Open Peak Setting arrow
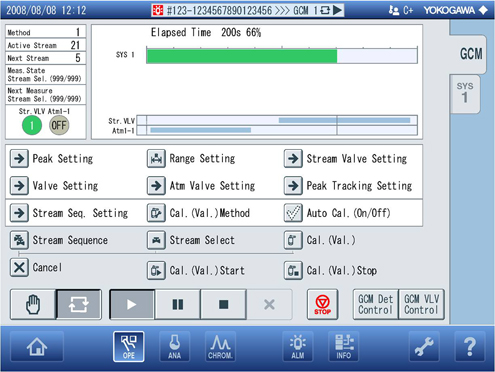 [x=19, y=158]
